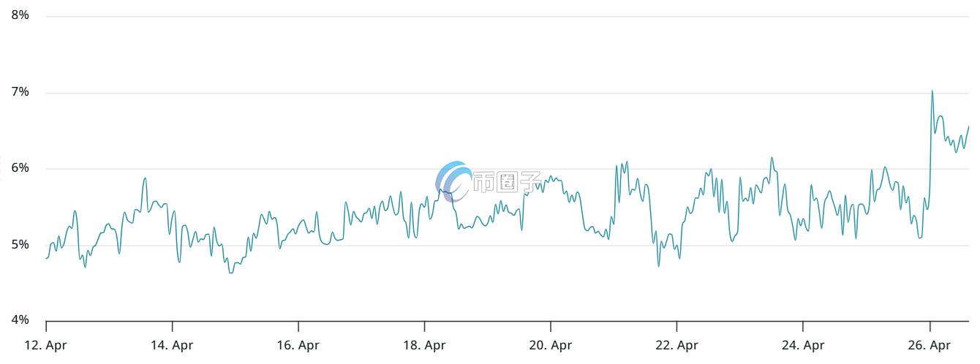Click the tick mark above 26. Apr
The width and height of the screenshot is (980, 364).
[930, 325]
